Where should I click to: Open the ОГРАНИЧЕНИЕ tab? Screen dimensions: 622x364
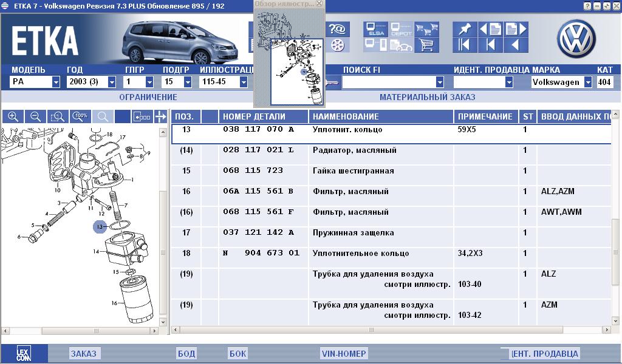[x=148, y=97]
